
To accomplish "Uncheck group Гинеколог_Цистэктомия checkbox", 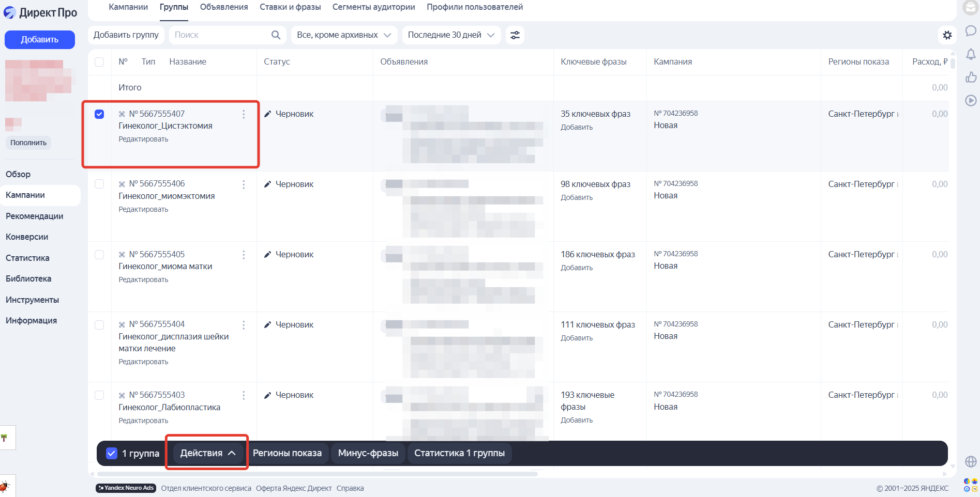I will [99, 114].
